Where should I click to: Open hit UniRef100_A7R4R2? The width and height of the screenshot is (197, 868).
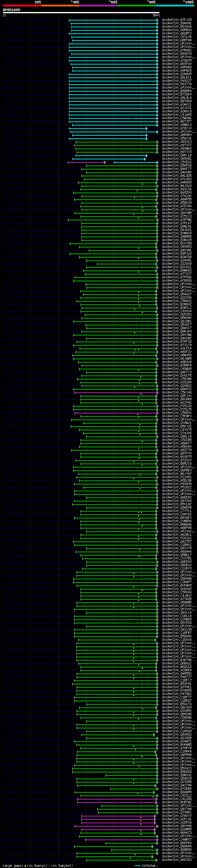[x=177, y=50]
